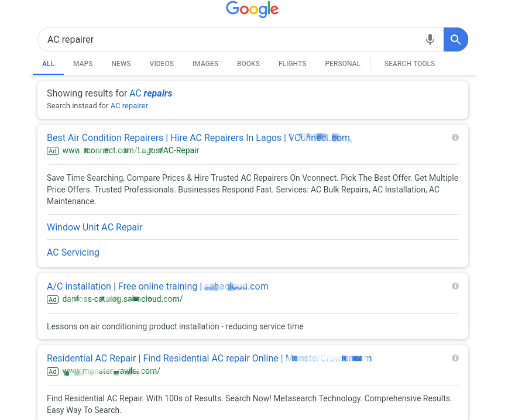Open SEARCH TOOLS options
This screenshot has width=515, height=420.
pos(410,64)
